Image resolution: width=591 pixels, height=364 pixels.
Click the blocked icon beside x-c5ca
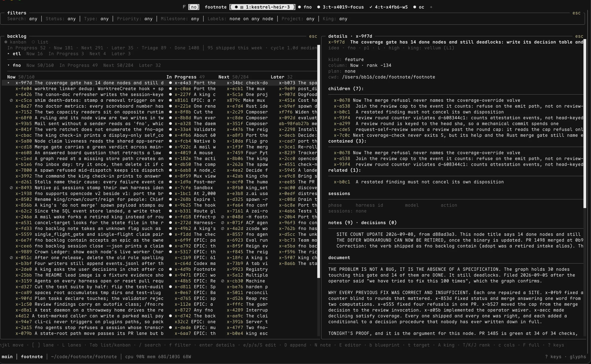click(x=11, y=100)
